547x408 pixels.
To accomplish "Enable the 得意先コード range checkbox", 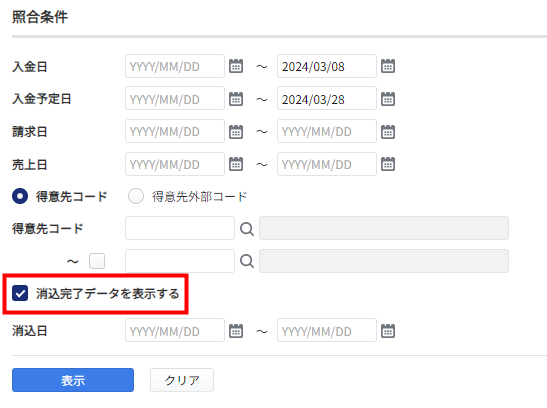I will 97,261.
